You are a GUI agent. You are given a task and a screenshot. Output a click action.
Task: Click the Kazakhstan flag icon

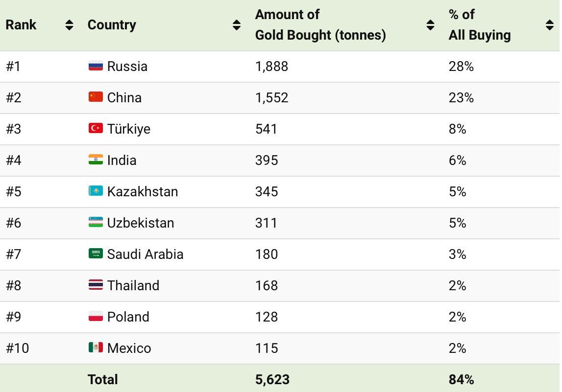coord(96,191)
